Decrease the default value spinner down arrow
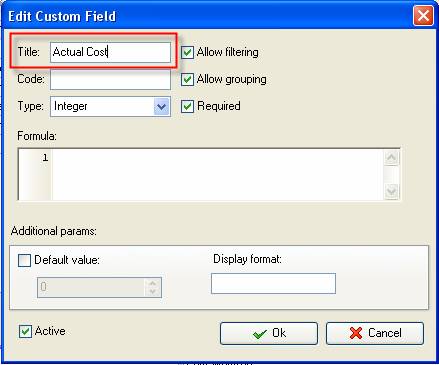 153,291
